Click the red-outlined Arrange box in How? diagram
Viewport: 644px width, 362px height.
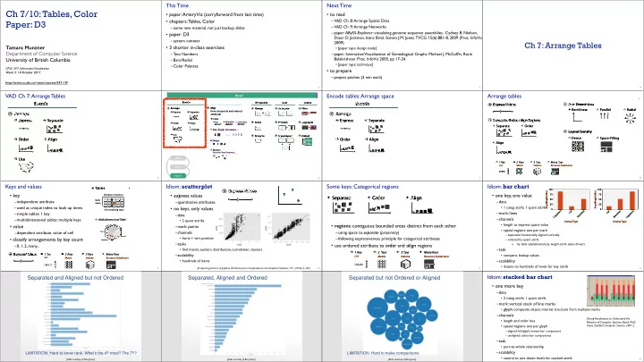(184, 123)
